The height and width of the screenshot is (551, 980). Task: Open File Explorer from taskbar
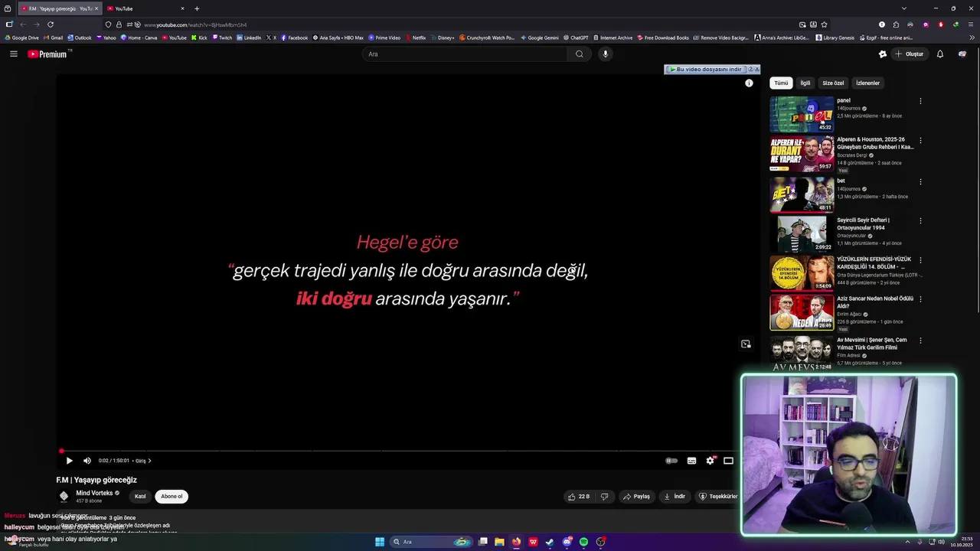[499, 542]
